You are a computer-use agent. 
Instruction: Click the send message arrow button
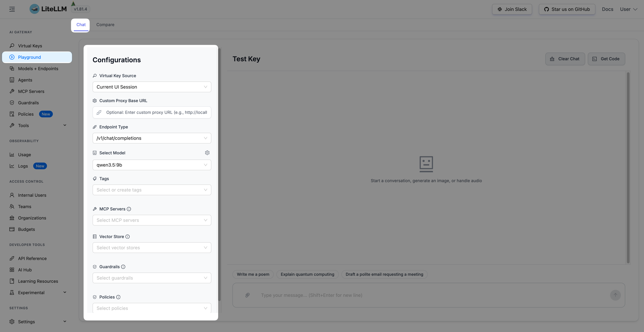615,295
